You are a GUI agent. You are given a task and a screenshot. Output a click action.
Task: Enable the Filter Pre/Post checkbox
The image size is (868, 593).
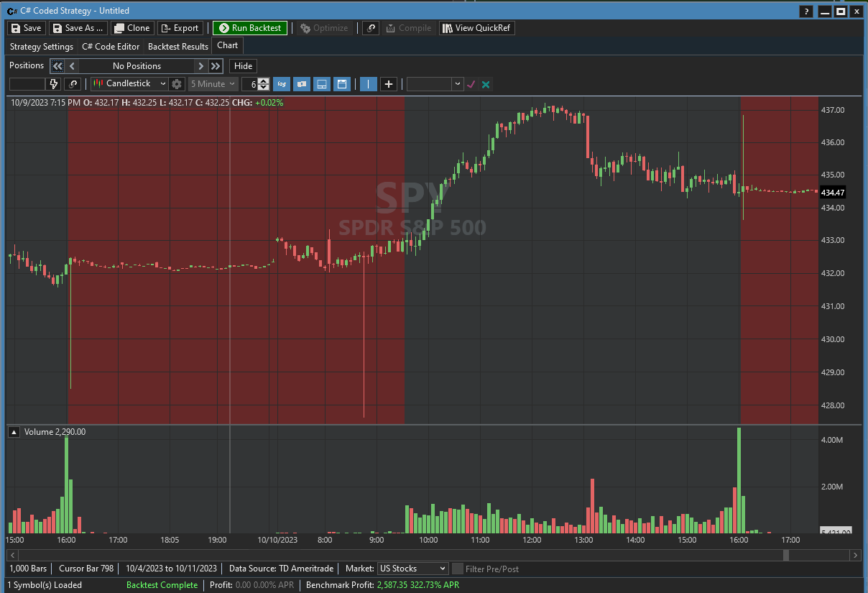click(458, 569)
